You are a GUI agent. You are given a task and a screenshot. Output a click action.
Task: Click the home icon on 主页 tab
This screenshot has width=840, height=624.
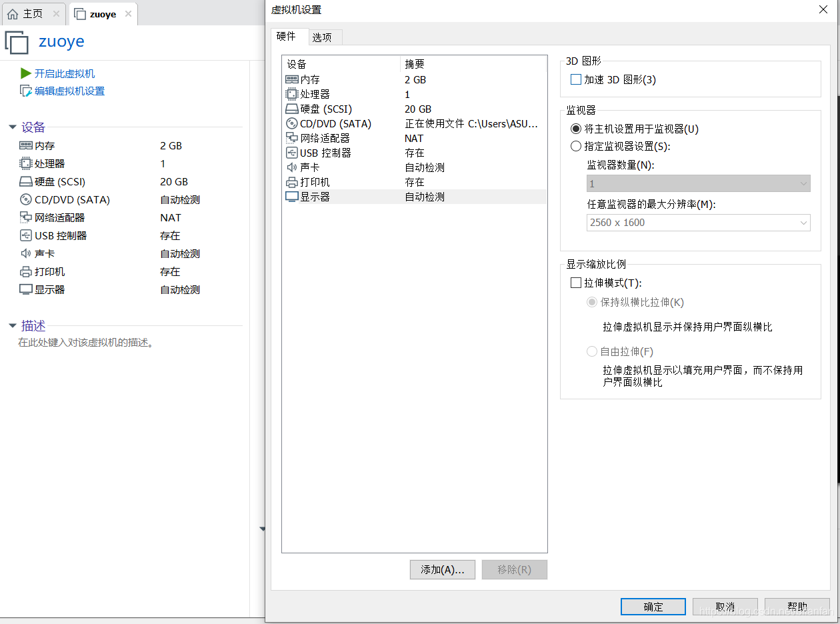pos(13,13)
